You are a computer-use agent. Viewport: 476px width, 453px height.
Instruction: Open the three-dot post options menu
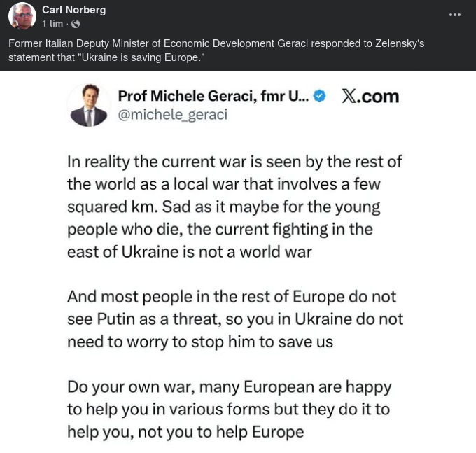[455, 15]
